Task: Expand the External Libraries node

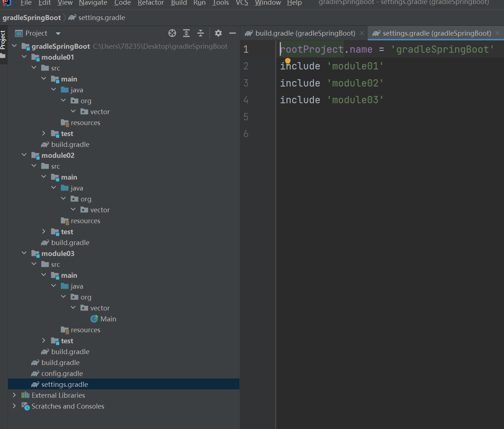Action: tap(15, 395)
